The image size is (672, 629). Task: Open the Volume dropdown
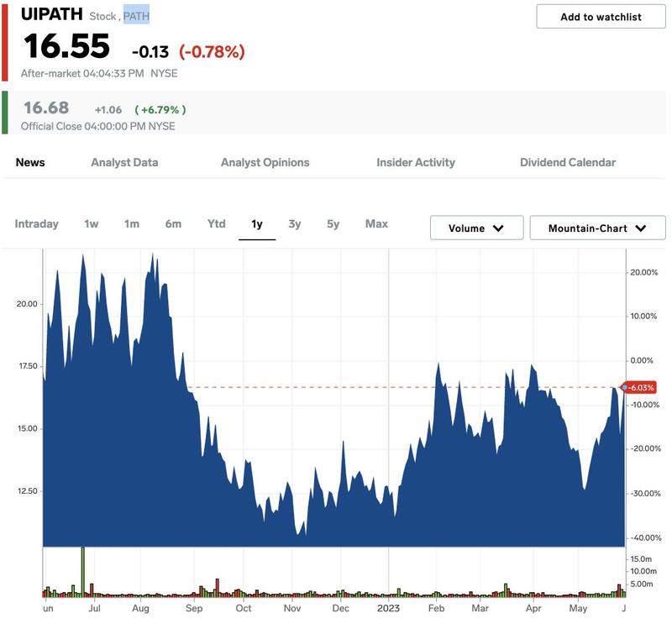pos(476,228)
